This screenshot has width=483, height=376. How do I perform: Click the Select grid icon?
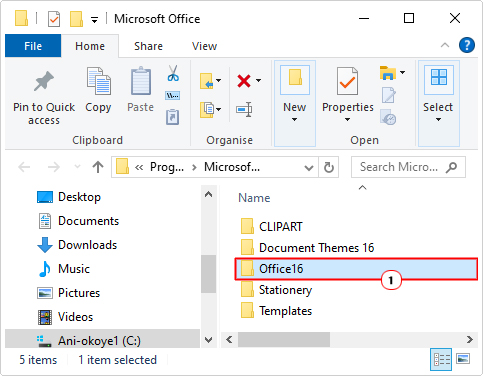click(439, 77)
